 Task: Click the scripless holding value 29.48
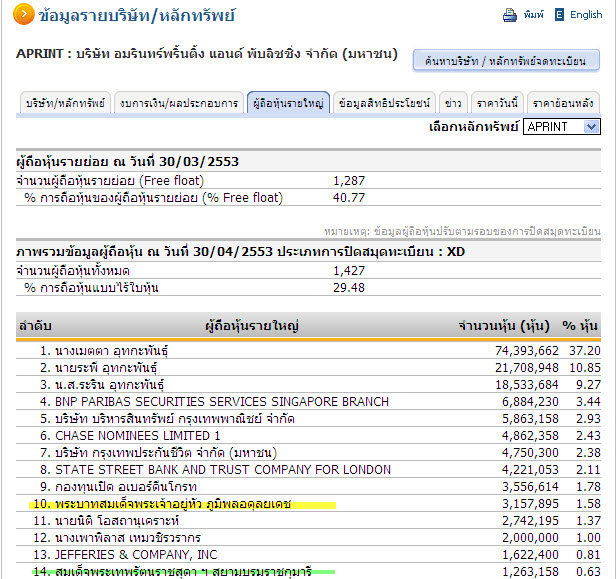pyautogui.click(x=349, y=288)
